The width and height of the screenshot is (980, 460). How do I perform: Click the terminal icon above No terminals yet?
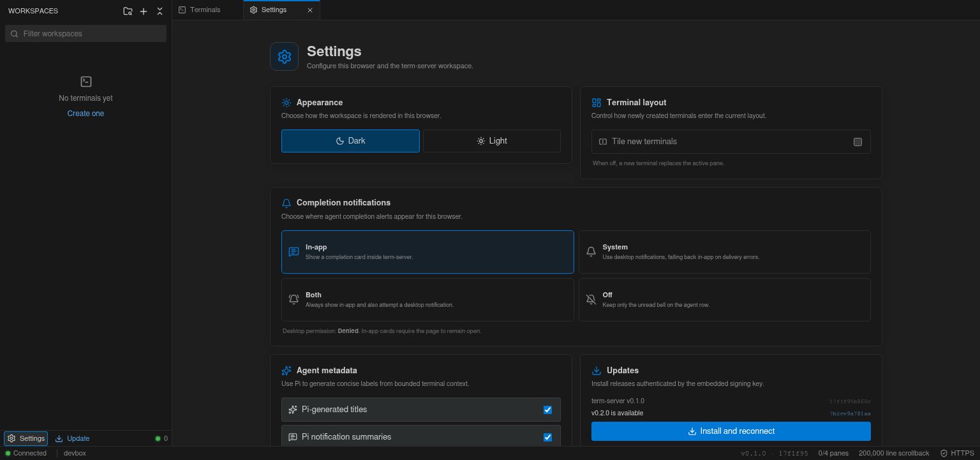pos(86,82)
